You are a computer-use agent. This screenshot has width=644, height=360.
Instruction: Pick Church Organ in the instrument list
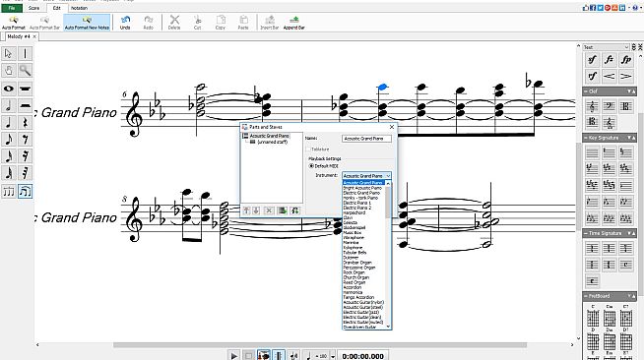[x=356, y=277]
